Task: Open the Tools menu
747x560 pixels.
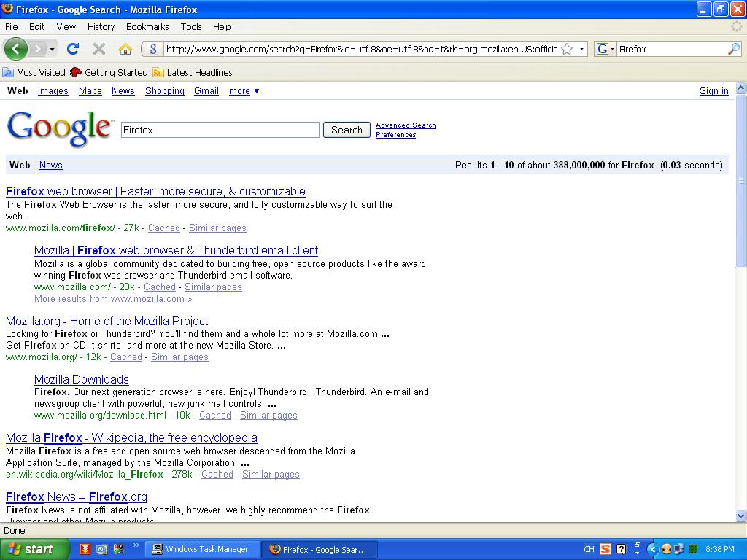Action: point(191,27)
